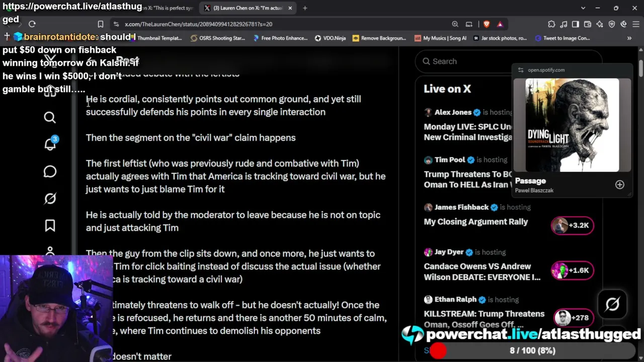Image resolution: width=644 pixels, height=362 pixels.
Task: Open the Brave VPN shield icon in toolbar
Action: point(612,24)
